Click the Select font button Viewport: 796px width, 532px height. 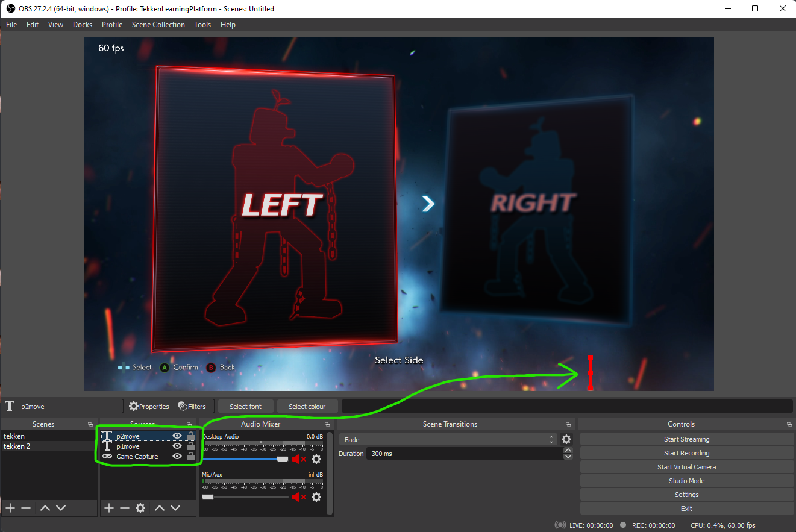tap(246, 407)
